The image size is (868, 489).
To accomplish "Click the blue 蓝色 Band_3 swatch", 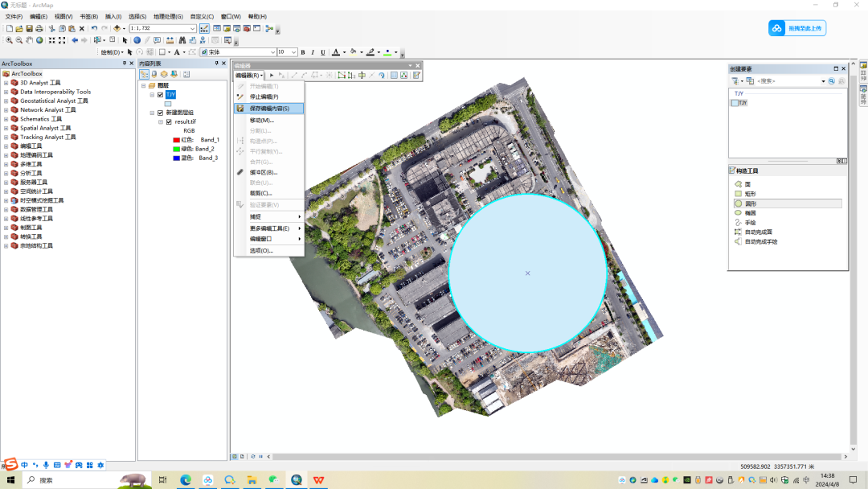I will (177, 158).
